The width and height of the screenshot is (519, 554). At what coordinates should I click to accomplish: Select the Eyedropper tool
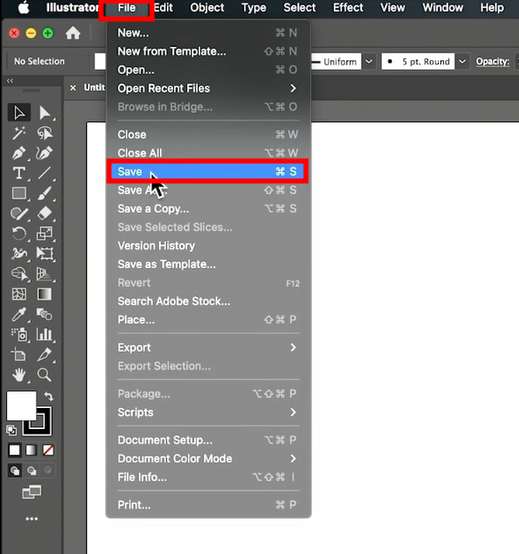tap(19, 314)
